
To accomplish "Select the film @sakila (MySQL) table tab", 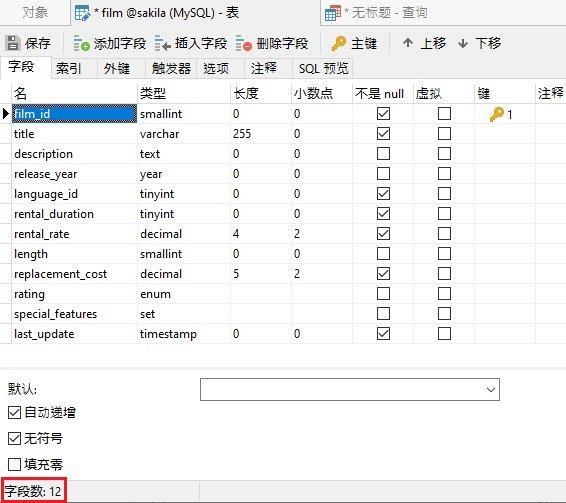I will (195, 13).
